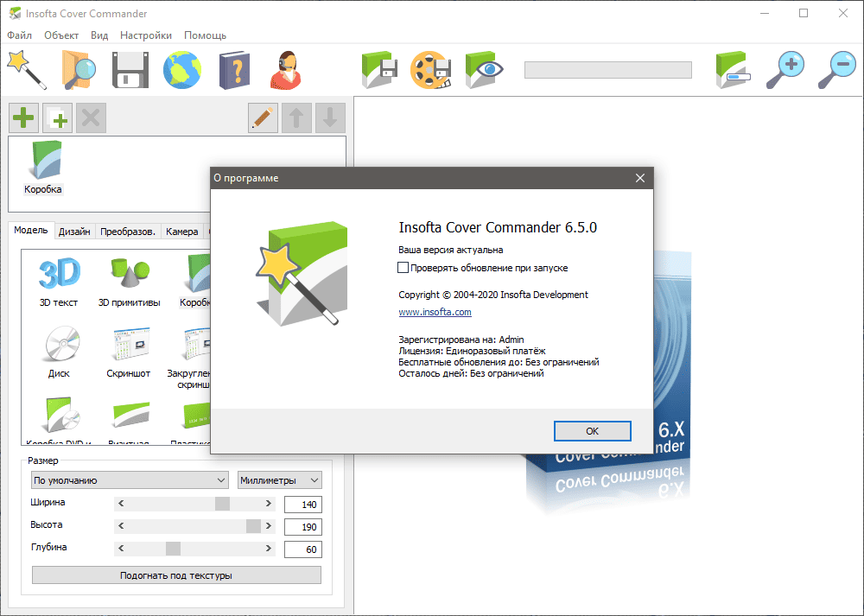Click the Ширина slider thumb
This screenshot has width=864, height=616.
[x=222, y=504]
